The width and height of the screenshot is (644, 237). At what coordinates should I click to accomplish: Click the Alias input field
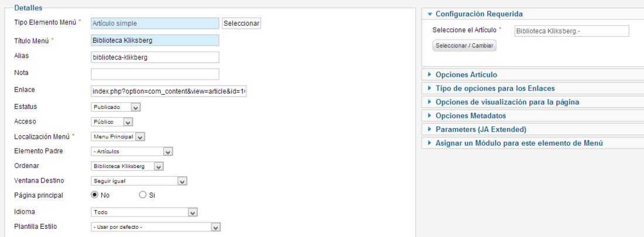155,57
